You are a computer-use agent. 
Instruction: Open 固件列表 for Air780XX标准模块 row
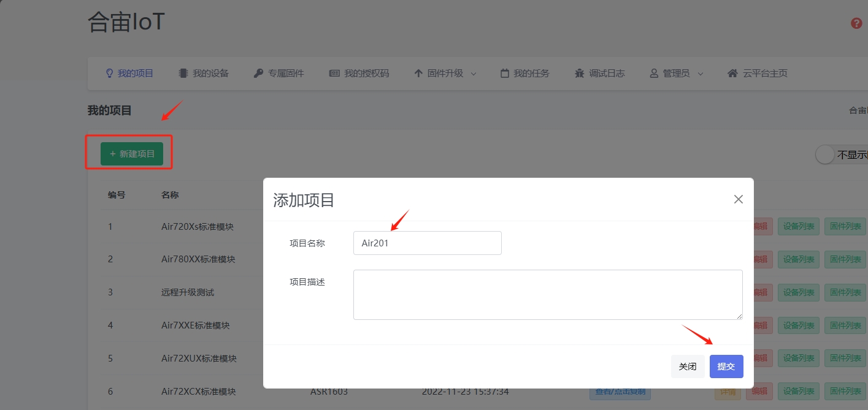click(x=846, y=259)
